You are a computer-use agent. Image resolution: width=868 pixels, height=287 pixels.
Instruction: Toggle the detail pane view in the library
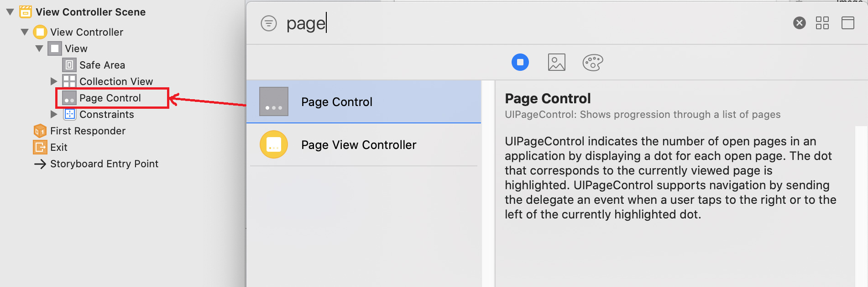pyautogui.click(x=847, y=22)
